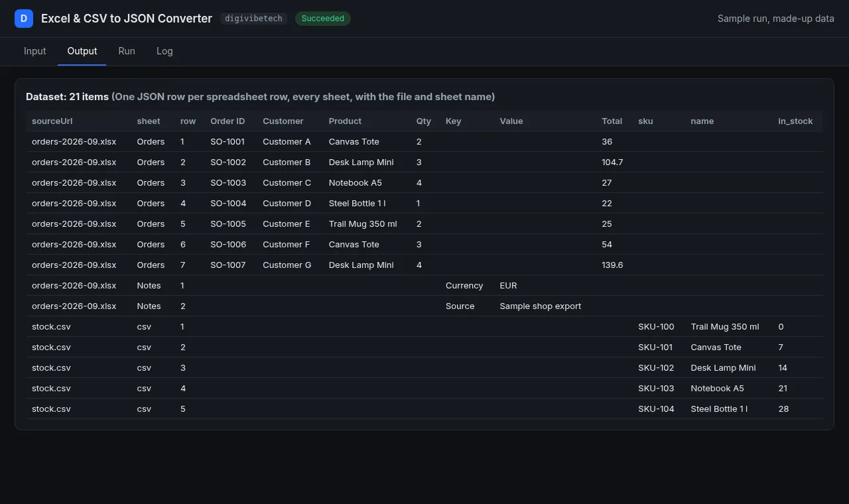Click the Product column header

point(345,121)
